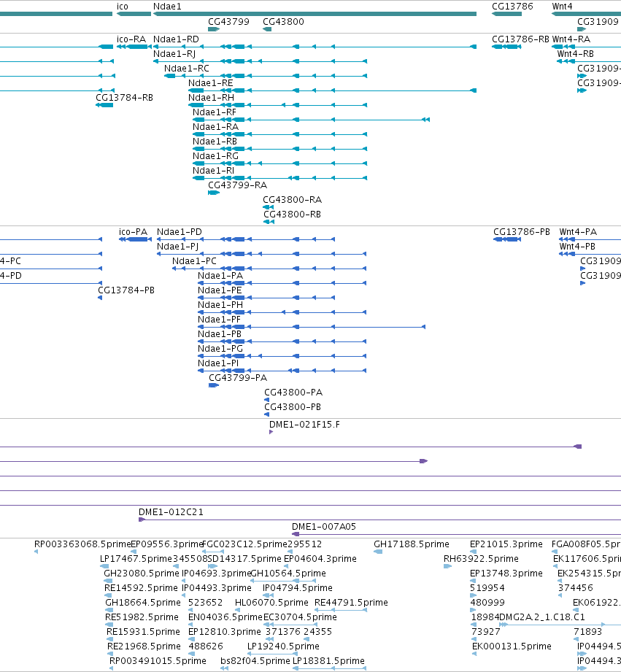
Task: Select protein Ndae1-PF
Action: 220,320
